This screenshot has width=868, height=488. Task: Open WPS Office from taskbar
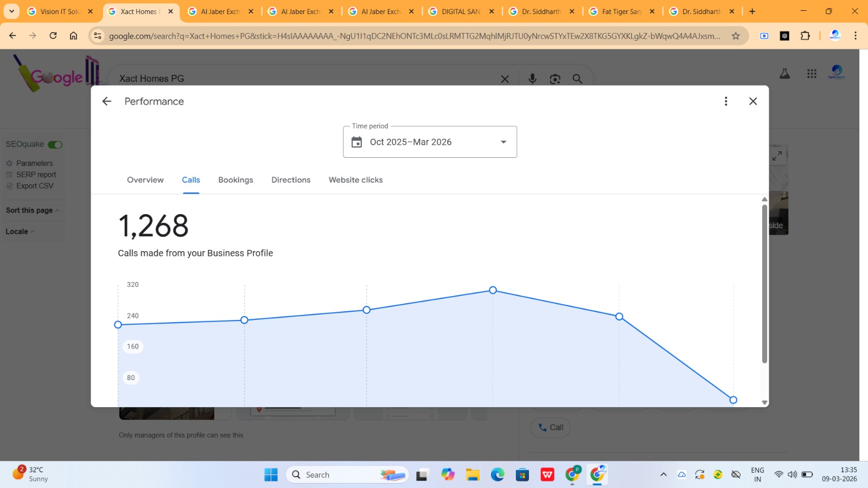[547, 475]
